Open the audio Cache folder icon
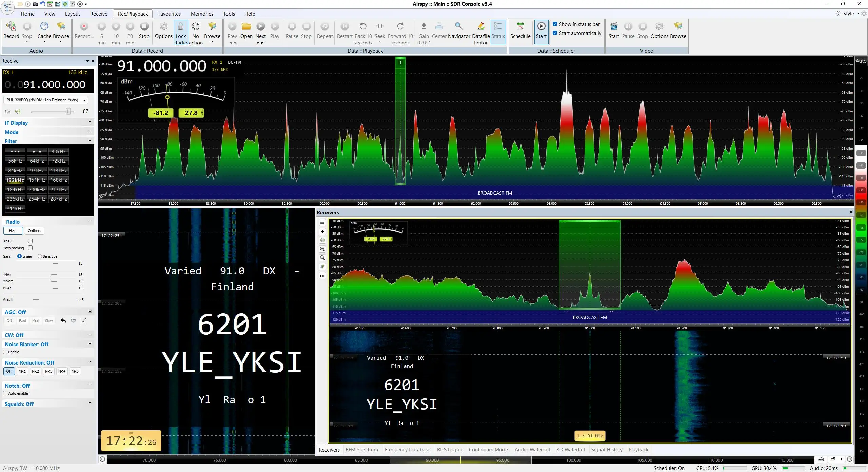This screenshot has width=868, height=472. pyautogui.click(x=44, y=26)
